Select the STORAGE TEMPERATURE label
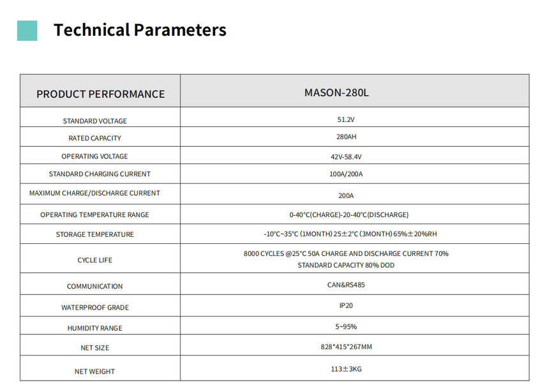The height and width of the screenshot is (392, 549). coord(95,234)
